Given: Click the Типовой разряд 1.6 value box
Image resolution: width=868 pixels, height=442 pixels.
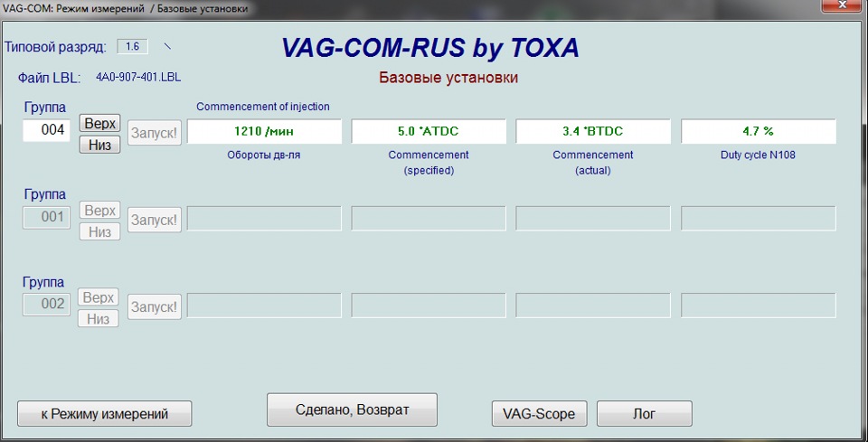Looking at the screenshot, I should pos(132,46).
